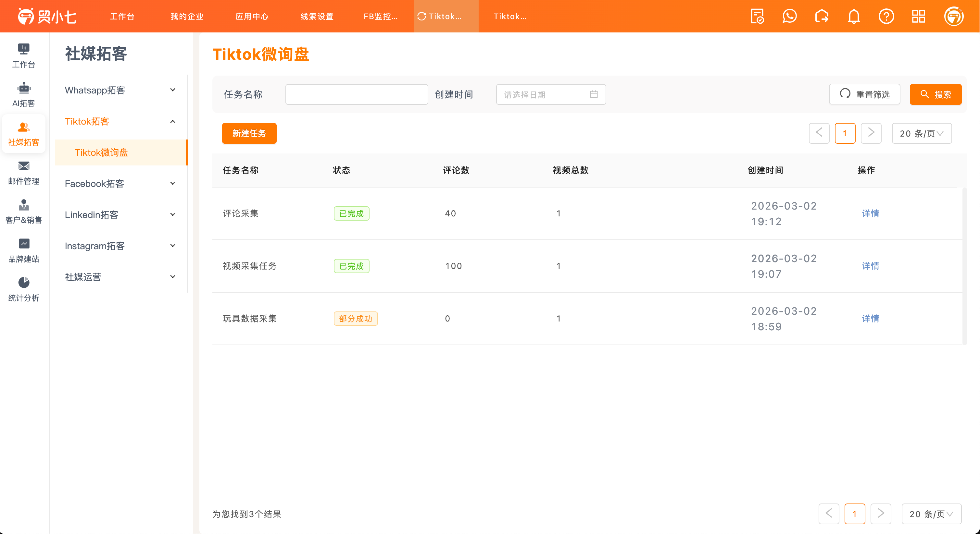Click the calendar icon in date picker
980x534 pixels.
[x=594, y=94]
